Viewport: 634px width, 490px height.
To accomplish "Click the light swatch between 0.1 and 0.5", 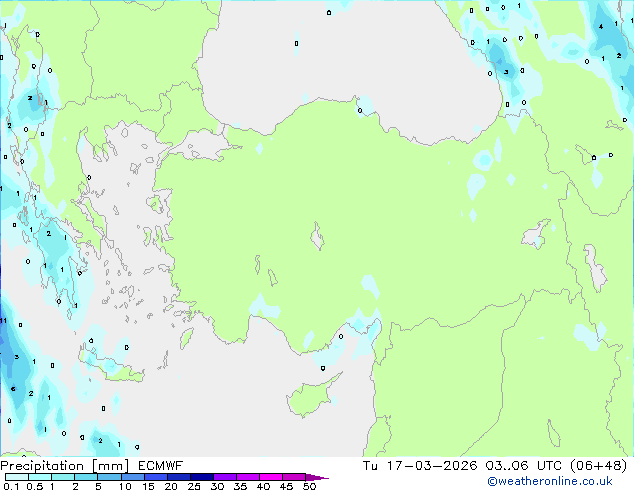I will point(17,477).
